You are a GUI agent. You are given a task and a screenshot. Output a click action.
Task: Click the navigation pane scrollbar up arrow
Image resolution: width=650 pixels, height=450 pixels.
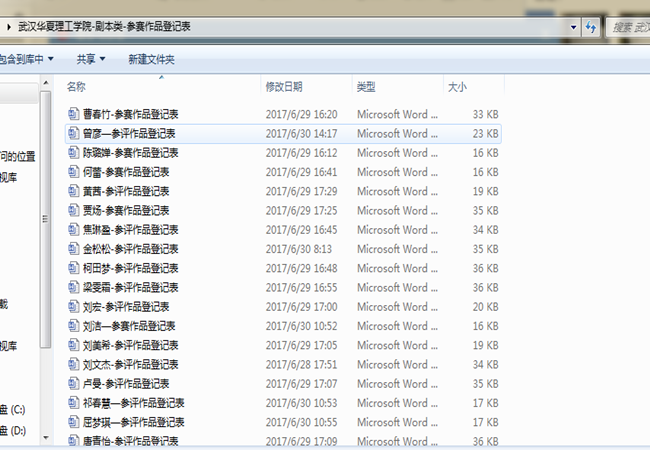tap(46, 82)
